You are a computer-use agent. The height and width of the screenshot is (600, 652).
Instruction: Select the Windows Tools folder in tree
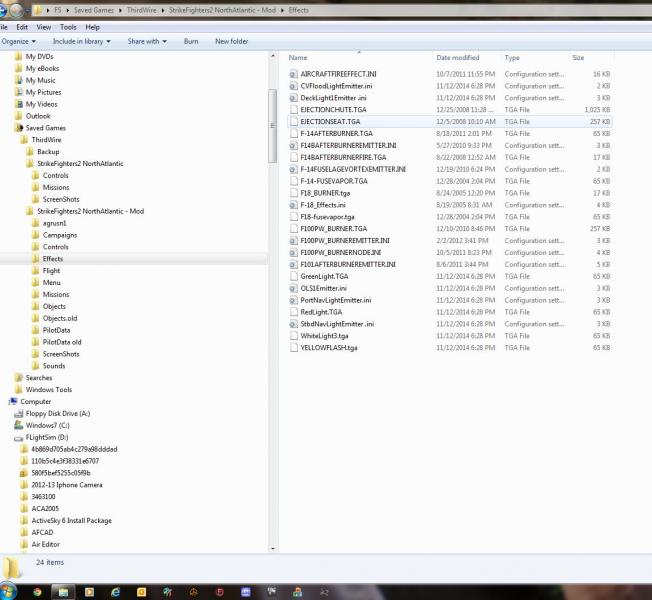tap(49, 390)
